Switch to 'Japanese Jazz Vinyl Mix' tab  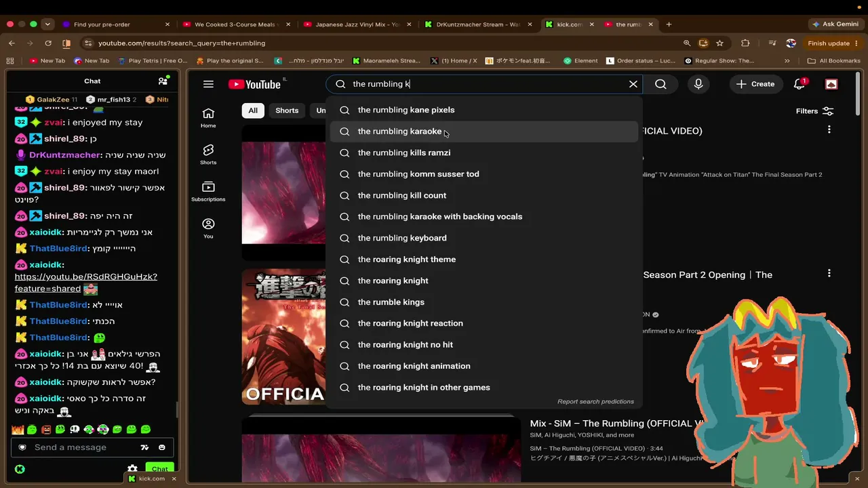click(x=357, y=24)
